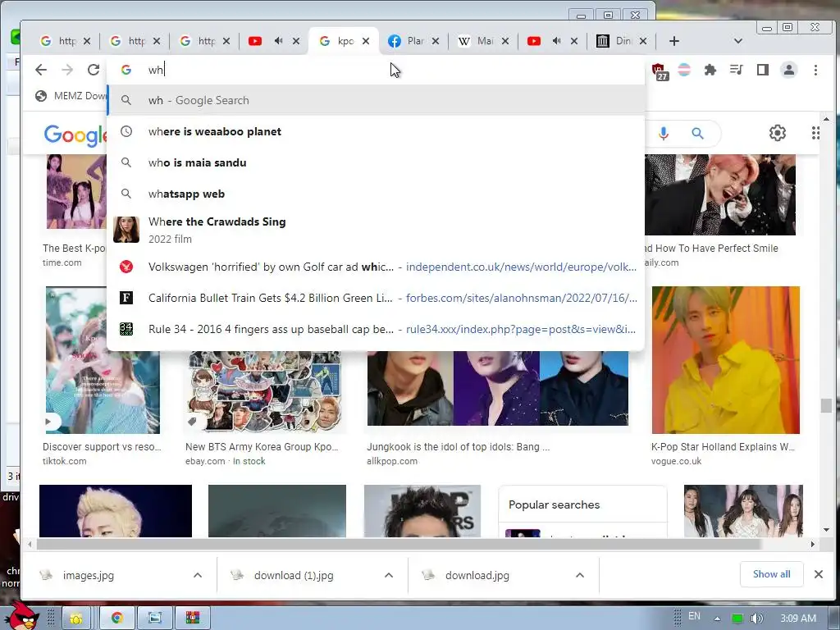Viewport: 840px width, 630px height.
Task: Show all downloads
Action: [x=771, y=574]
